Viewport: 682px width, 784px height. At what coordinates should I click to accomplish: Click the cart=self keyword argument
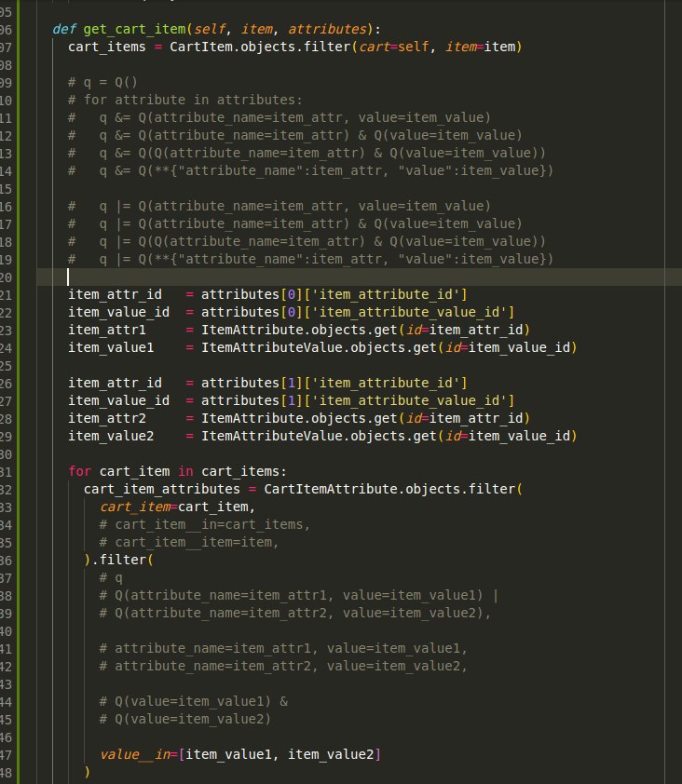pos(394,47)
